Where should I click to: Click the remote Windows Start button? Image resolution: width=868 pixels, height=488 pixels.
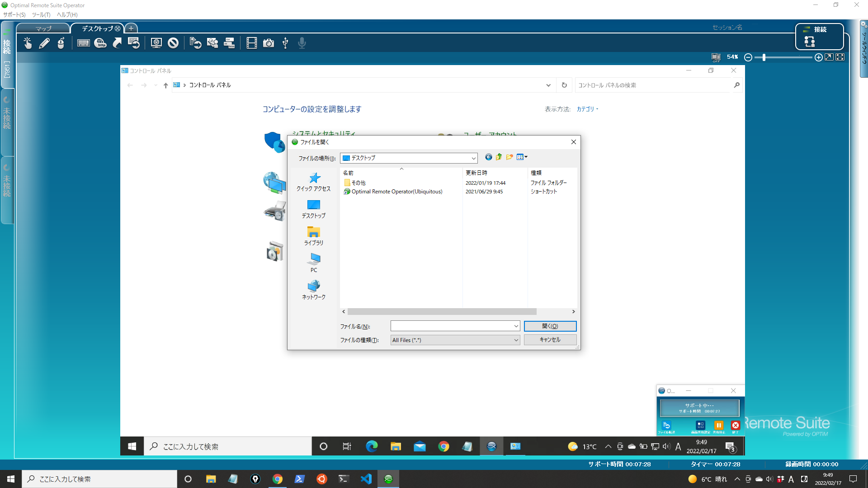132,446
